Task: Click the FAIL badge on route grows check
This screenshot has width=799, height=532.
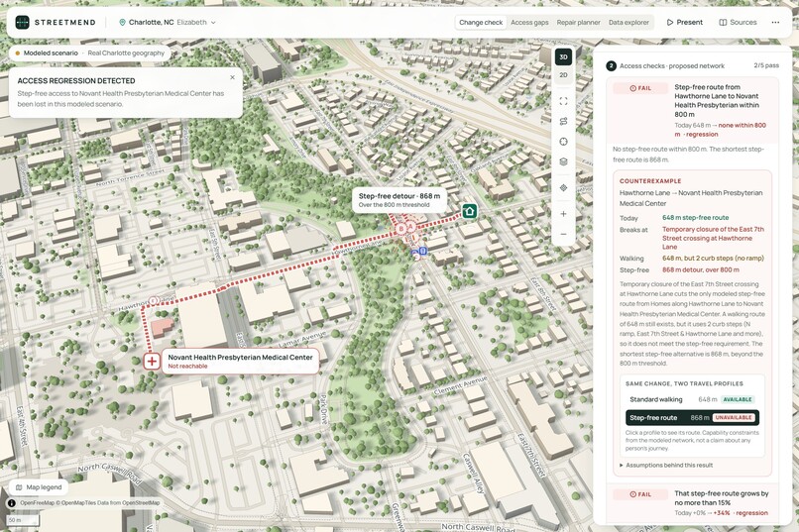Action: (x=640, y=494)
